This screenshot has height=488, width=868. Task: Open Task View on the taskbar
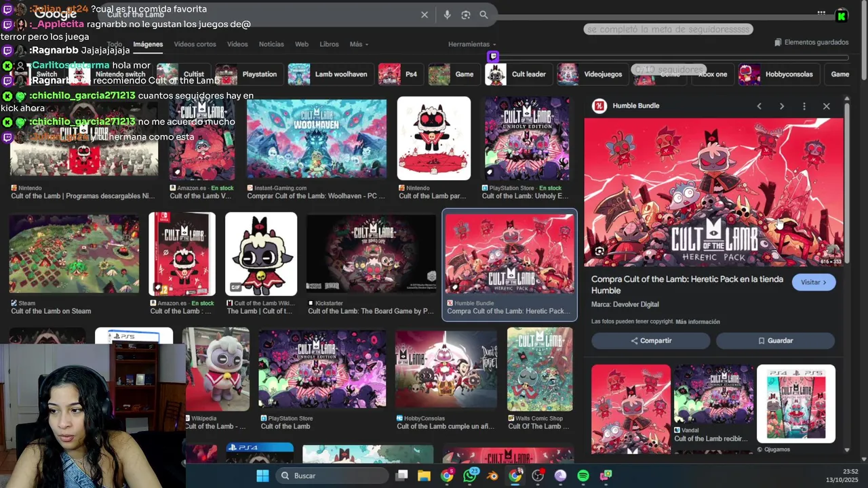click(x=401, y=476)
